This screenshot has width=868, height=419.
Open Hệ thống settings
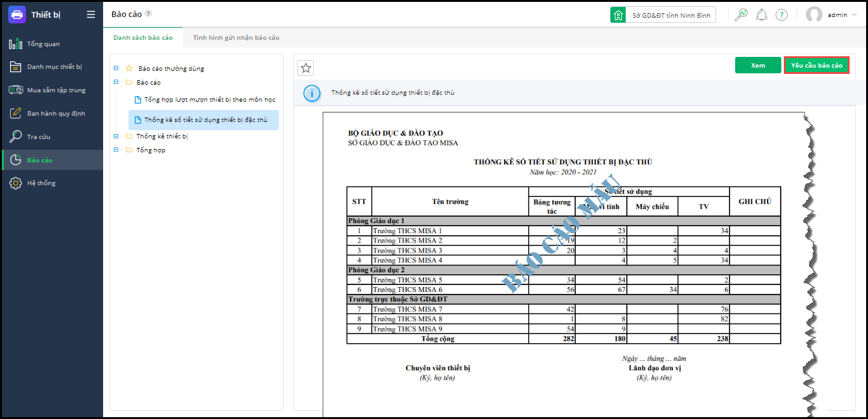pos(41,183)
